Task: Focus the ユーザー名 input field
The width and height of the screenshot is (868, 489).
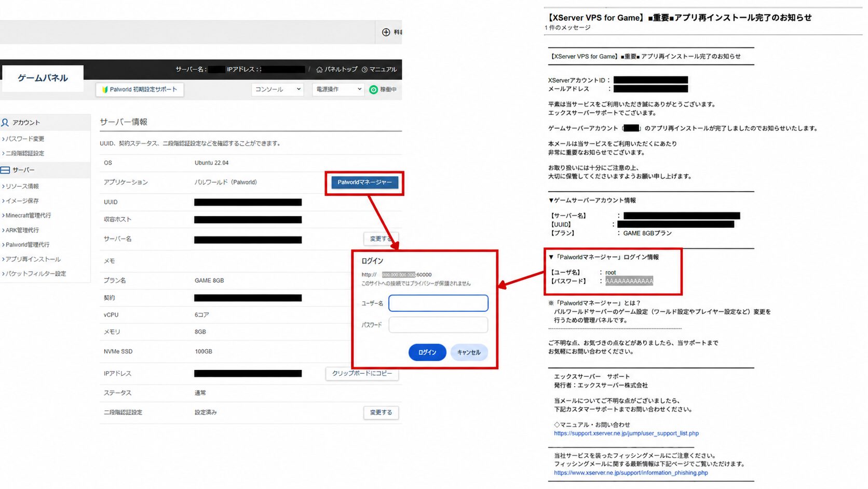Action: (x=438, y=303)
